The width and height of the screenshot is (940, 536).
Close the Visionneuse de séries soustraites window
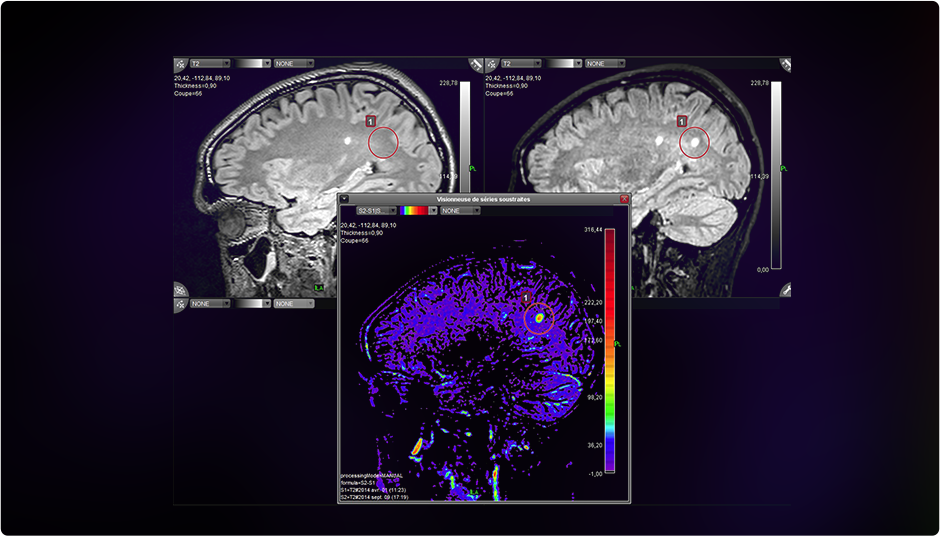(625, 200)
